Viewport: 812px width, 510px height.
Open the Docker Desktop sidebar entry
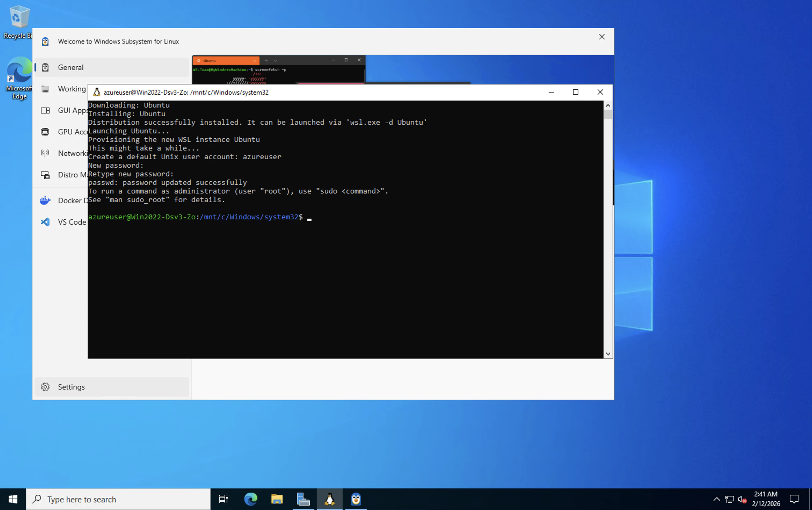(61, 200)
